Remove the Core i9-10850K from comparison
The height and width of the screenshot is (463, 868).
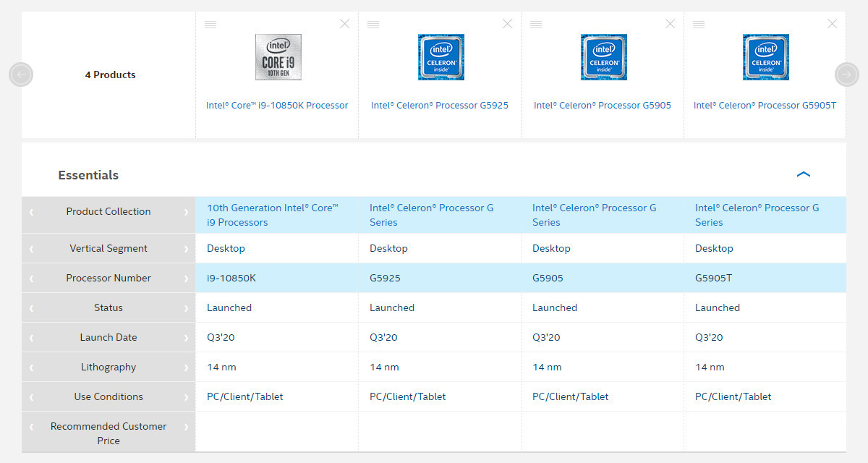[345, 24]
